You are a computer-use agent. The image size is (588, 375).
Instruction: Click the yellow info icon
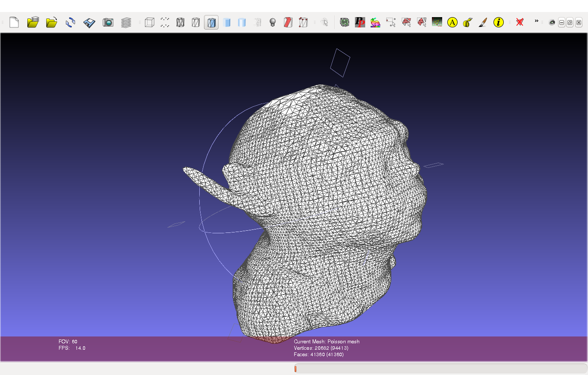click(x=498, y=22)
